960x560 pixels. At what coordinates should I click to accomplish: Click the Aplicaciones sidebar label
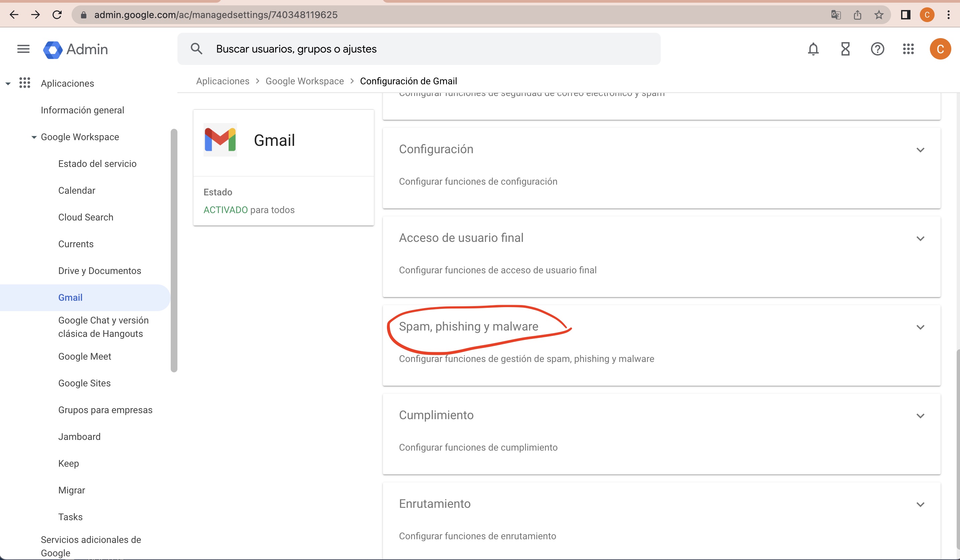click(x=67, y=83)
